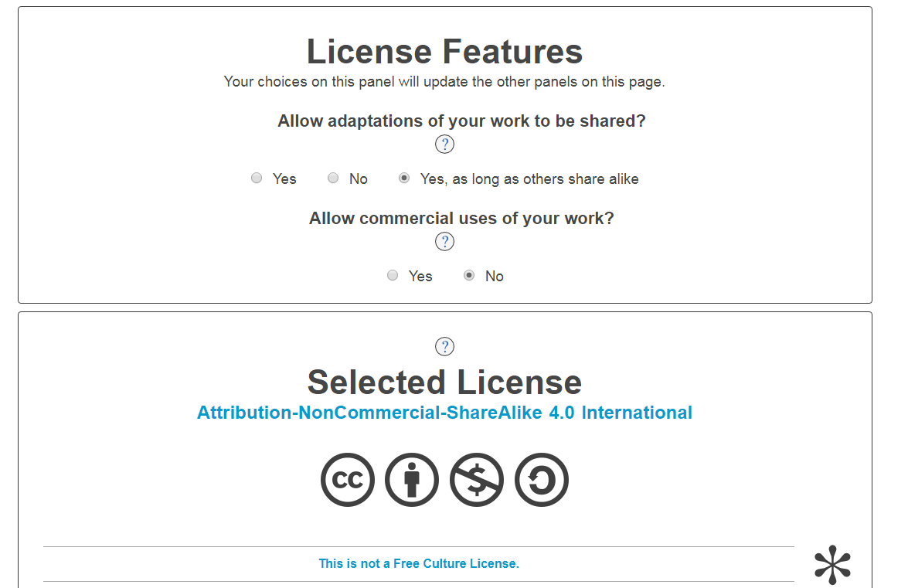Click help icon above Selected License heading
This screenshot has height=588, width=908.
point(444,346)
